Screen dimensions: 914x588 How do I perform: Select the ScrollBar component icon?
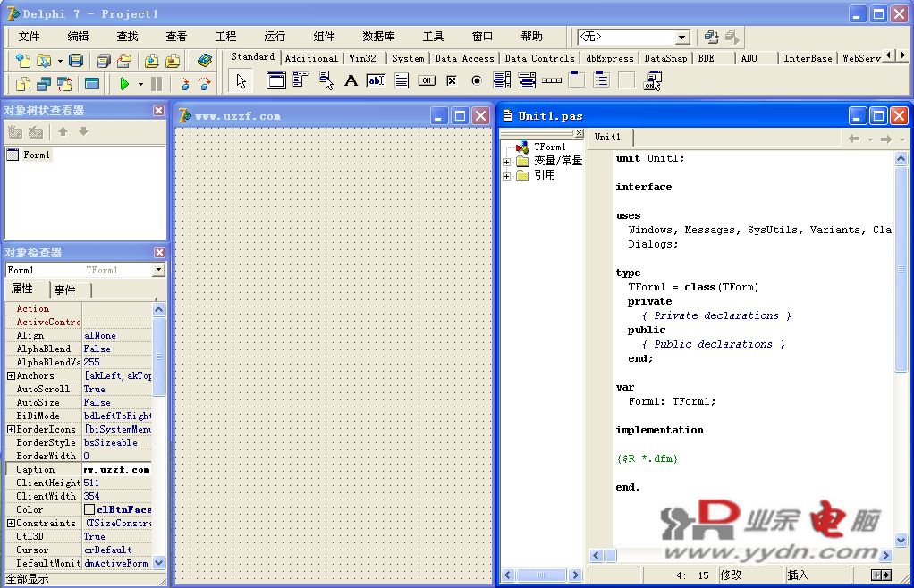coord(552,80)
